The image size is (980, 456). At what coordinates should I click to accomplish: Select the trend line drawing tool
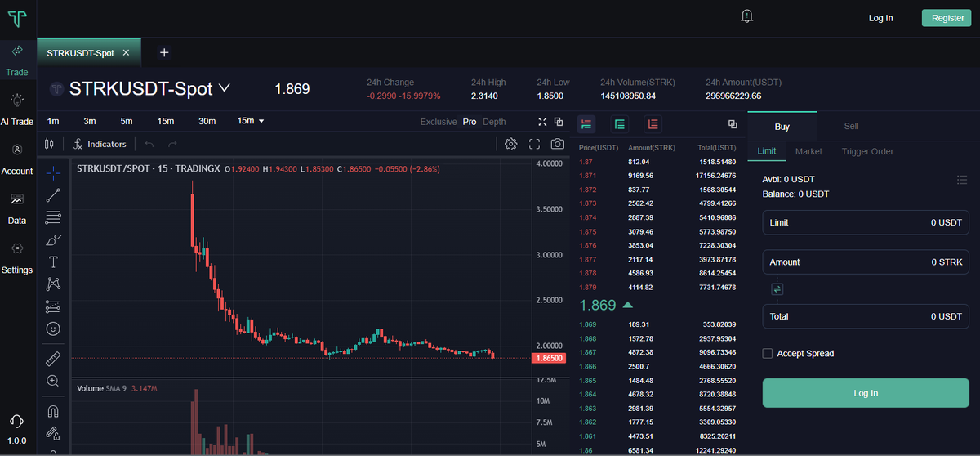tap(53, 195)
